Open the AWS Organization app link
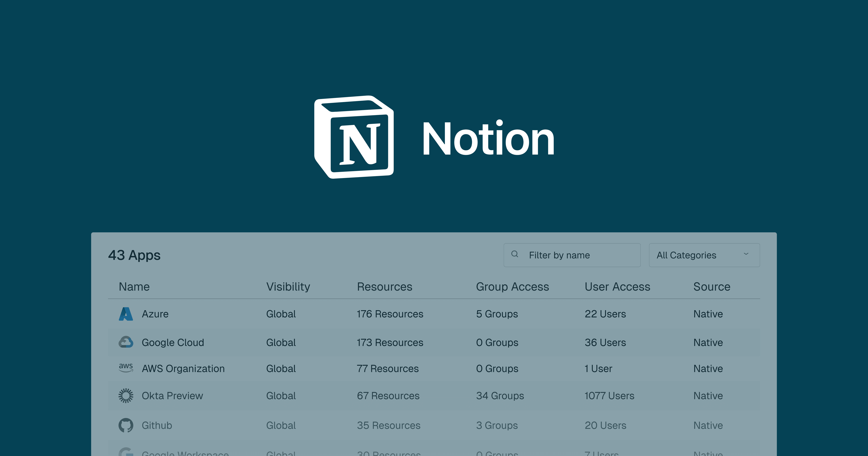 (183, 369)
